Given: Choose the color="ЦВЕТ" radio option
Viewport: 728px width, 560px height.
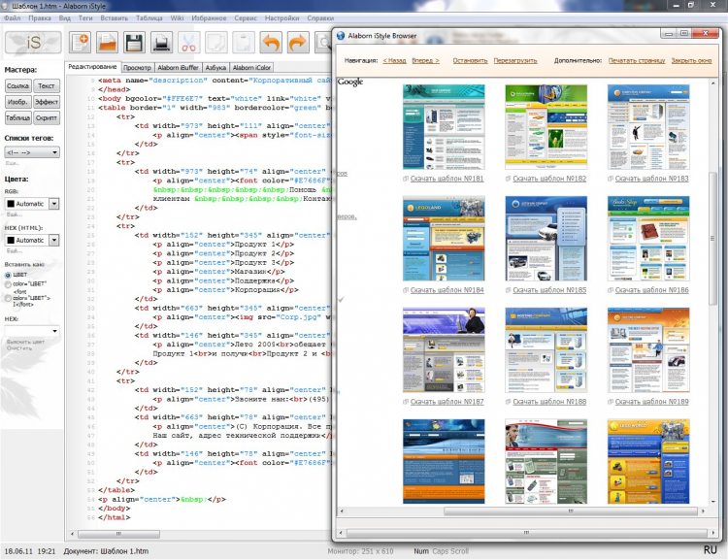Looking at the screenshot, I should click(9, 286).
